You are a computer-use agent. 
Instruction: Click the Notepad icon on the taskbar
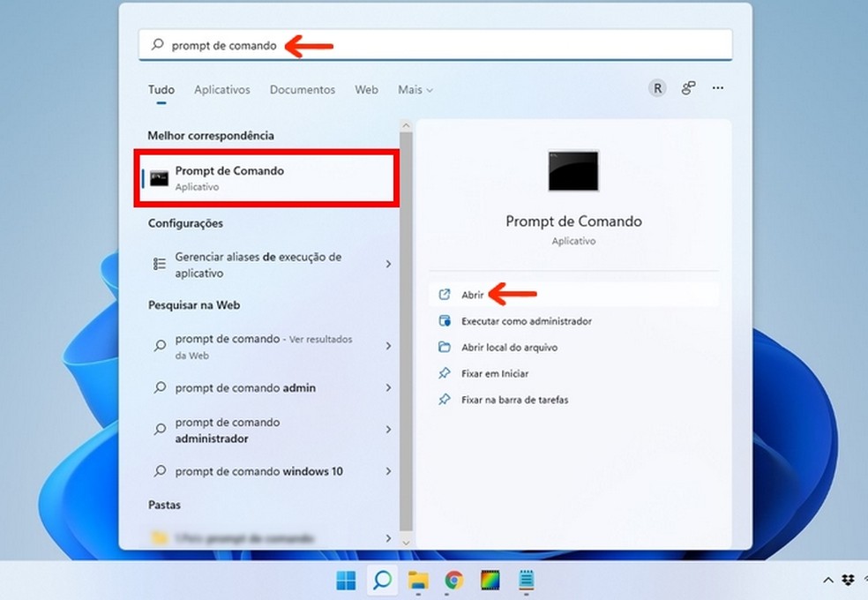527,581
